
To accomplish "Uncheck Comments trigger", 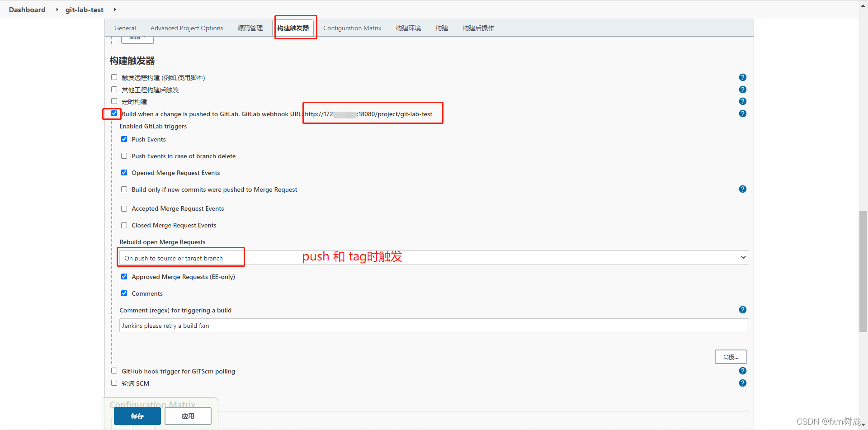I will [124, 293].
